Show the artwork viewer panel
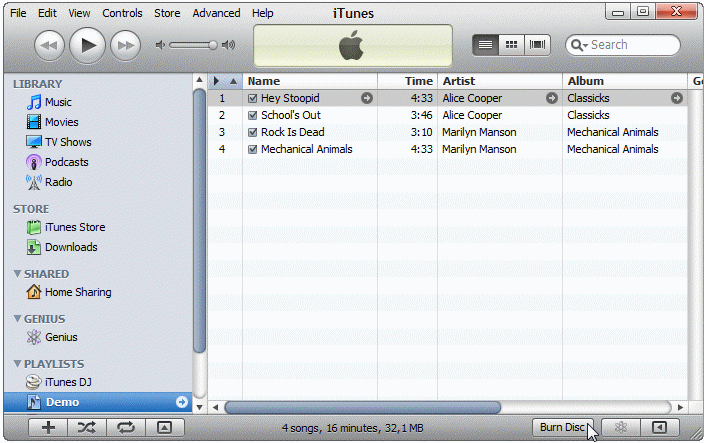This screenshot has height=443, width=704. click(164, 427)
